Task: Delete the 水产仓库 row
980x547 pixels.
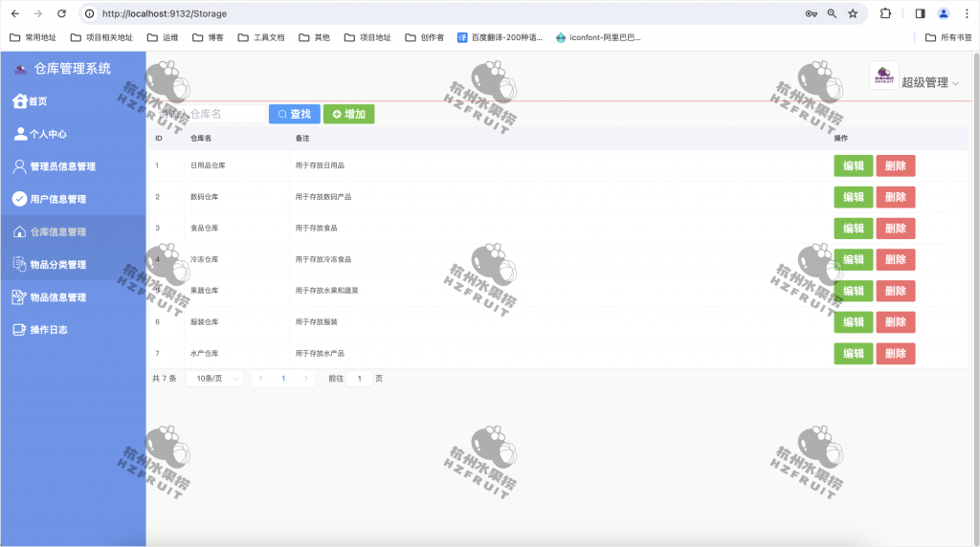Action: point(896,354)
